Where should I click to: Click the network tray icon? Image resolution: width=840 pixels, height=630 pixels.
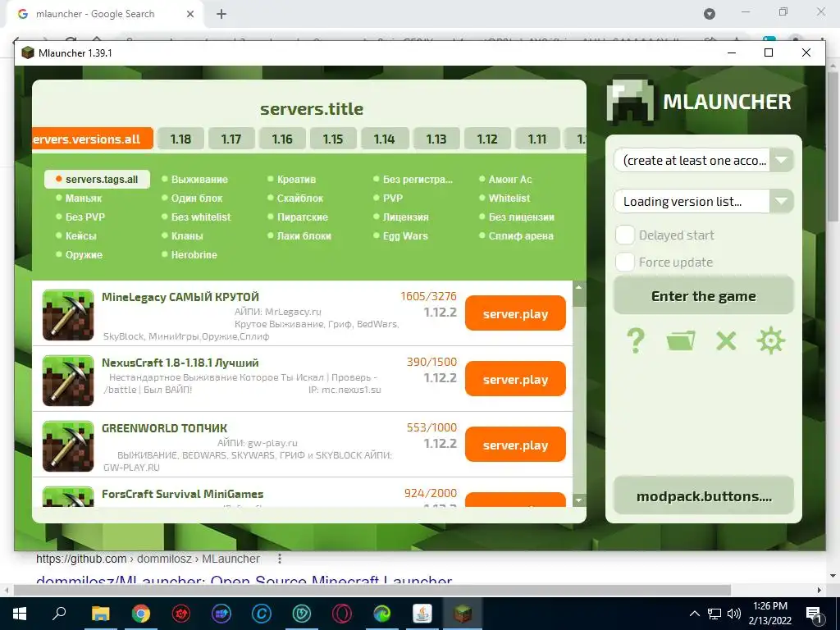coord(714,614)
